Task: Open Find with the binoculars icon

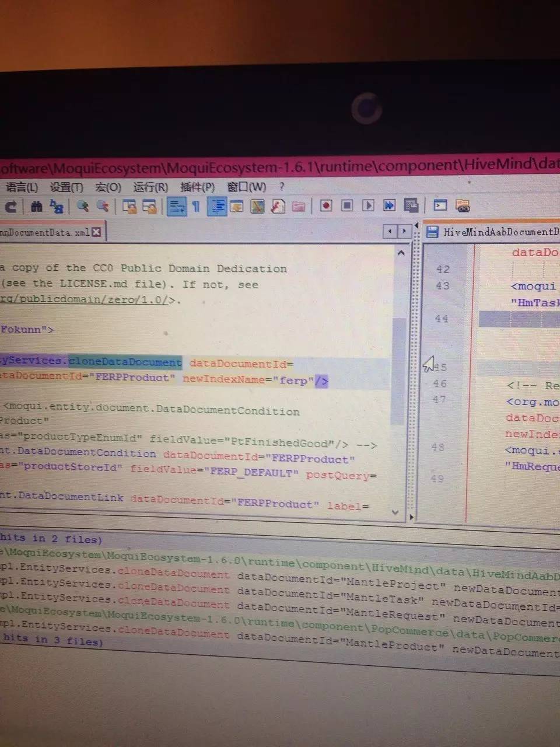Action: coord(36,206)
